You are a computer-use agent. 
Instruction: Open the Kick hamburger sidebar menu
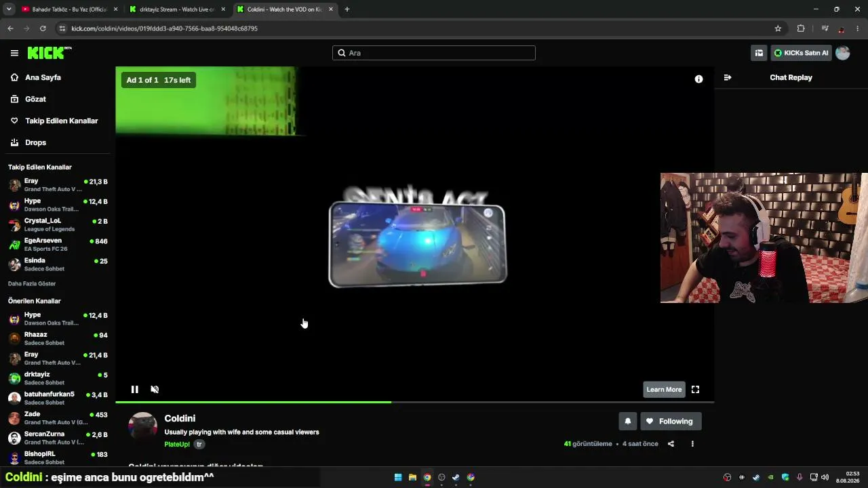[14, 53]
